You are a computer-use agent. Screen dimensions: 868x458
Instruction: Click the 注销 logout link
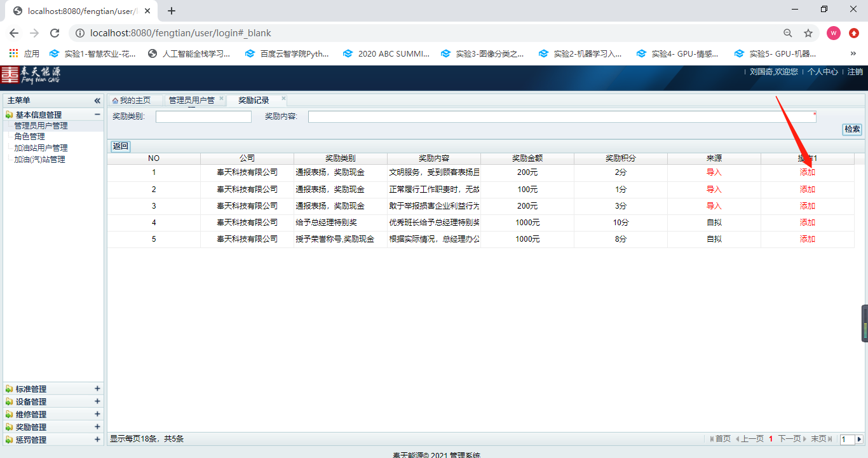click(x=855, y=72)
